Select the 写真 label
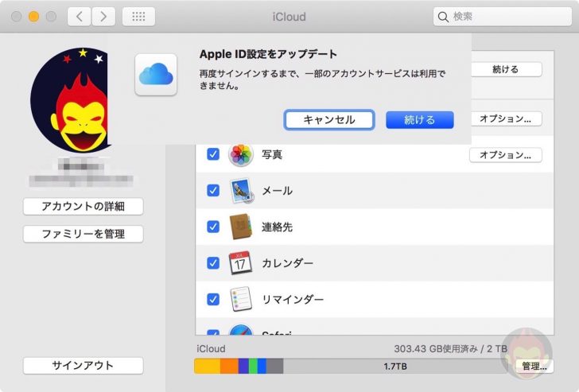579x392 pixels. point(272,154)
